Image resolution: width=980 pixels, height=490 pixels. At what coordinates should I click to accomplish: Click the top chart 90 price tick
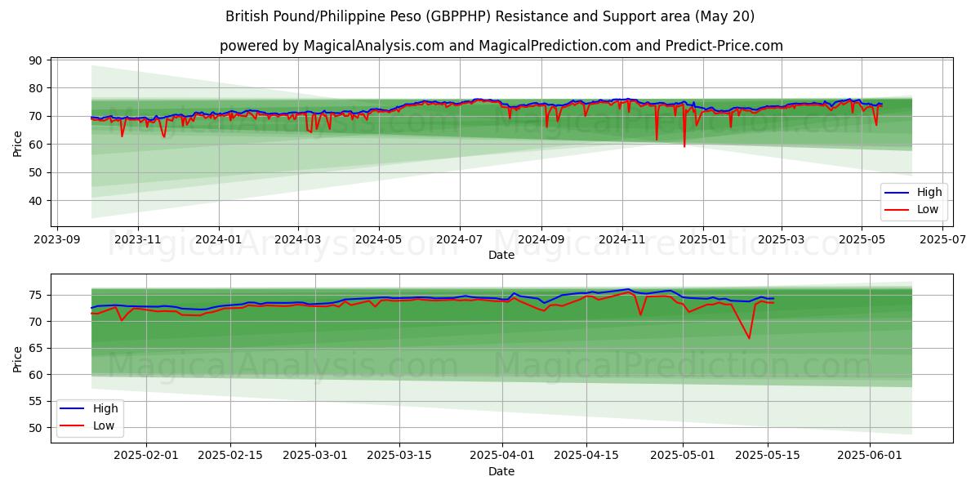tap(38, 60)
